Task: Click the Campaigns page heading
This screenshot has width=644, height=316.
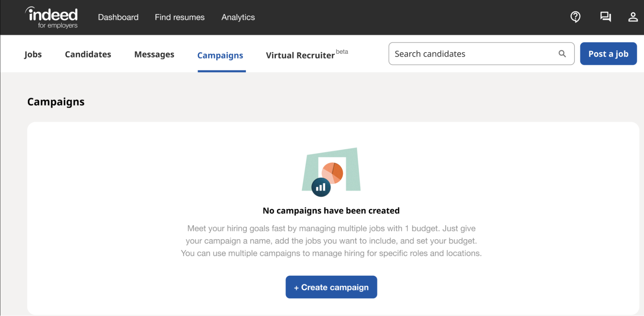Action: [x=56, y=102]
